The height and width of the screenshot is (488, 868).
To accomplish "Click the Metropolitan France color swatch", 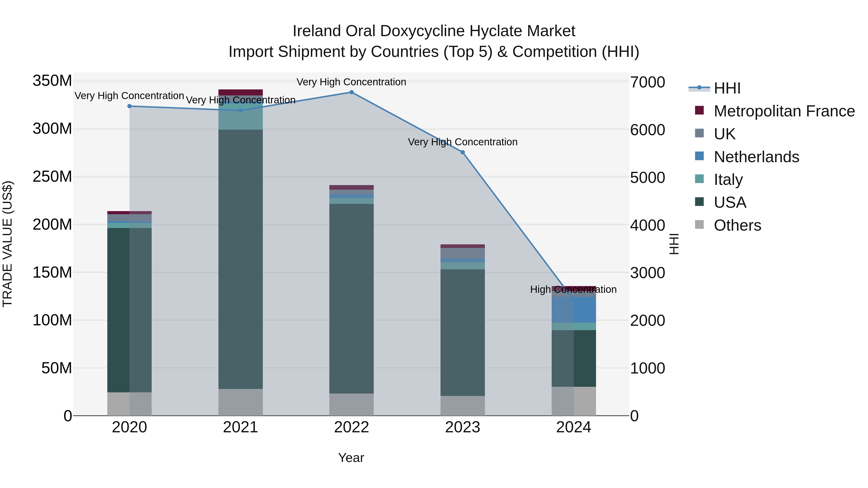I will (699, 110).
